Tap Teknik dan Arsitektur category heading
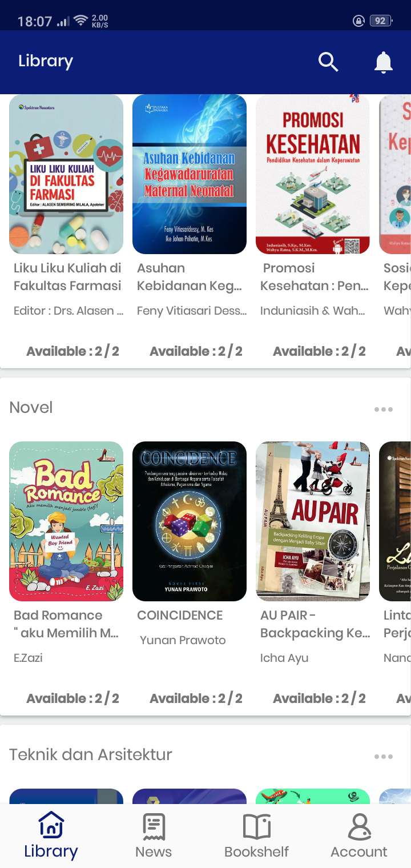The width and height of the screenshot is (411, 868). [91, 754]
